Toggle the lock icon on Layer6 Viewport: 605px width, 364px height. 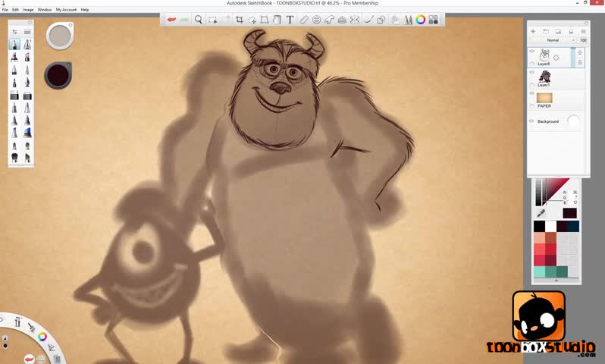pos(580,62)
